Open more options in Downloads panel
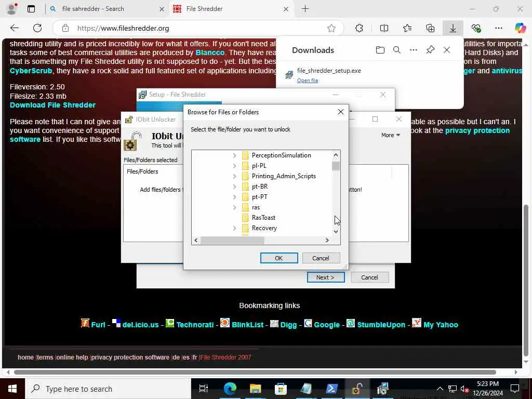Screen dimensions: 532x399 tap(413, 50)
